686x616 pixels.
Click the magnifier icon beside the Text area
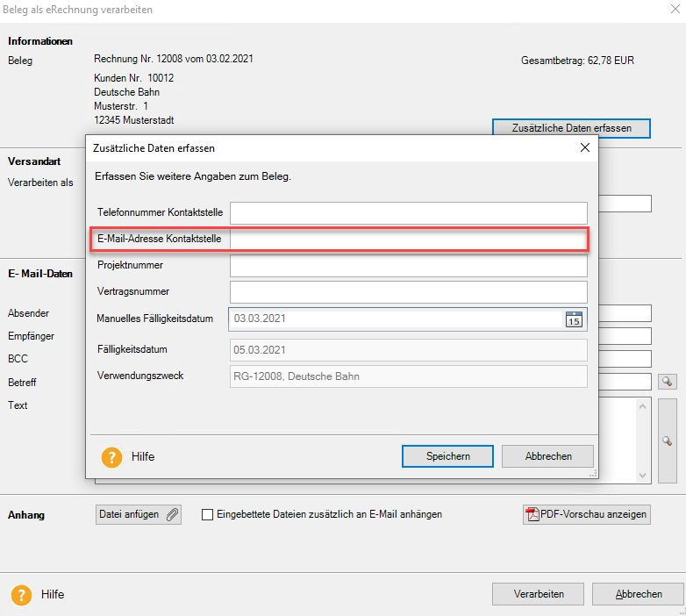click(667, 441)
